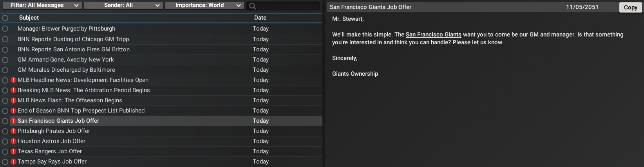The width and height of the screenshot is (644, 167).
Task: Click the Copy button
Action: [x=630, y=7]
